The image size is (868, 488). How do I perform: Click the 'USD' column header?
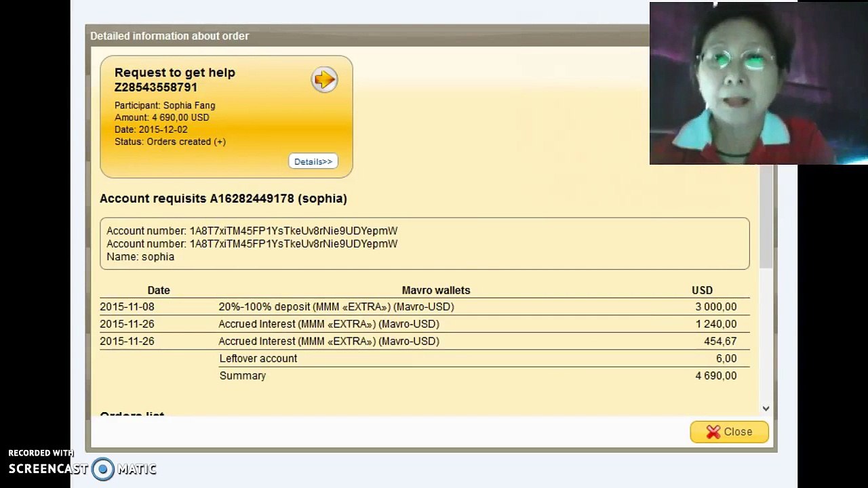[x=702, y=290]
